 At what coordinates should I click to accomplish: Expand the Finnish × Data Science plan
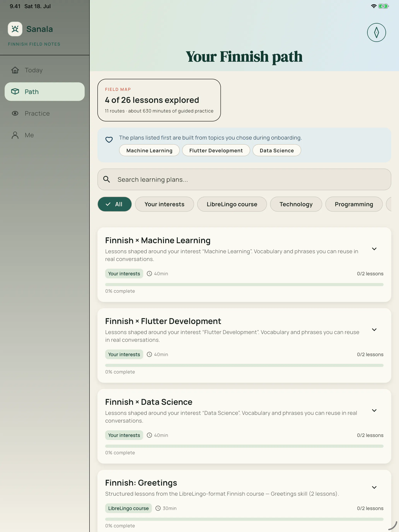click(x=374, y=411)
